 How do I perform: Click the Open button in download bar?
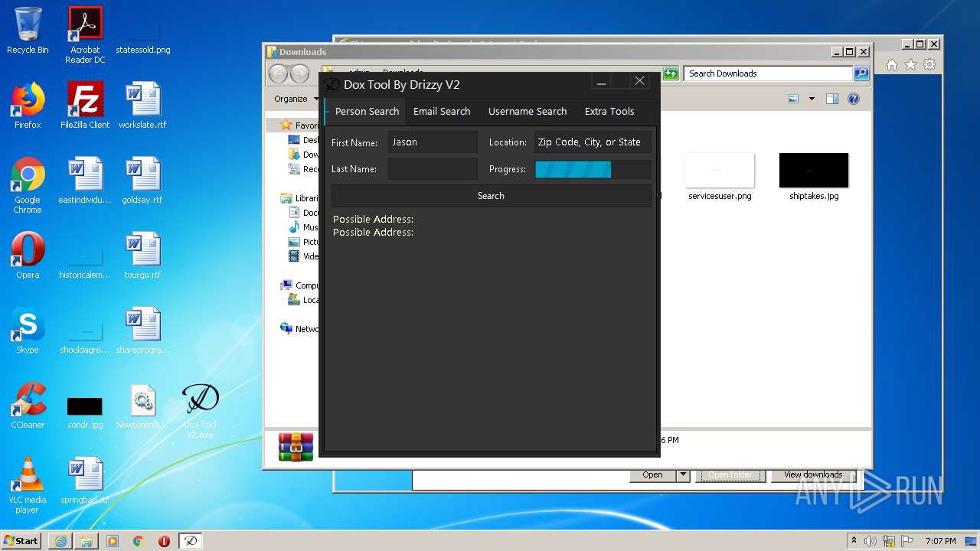(653, 474)
